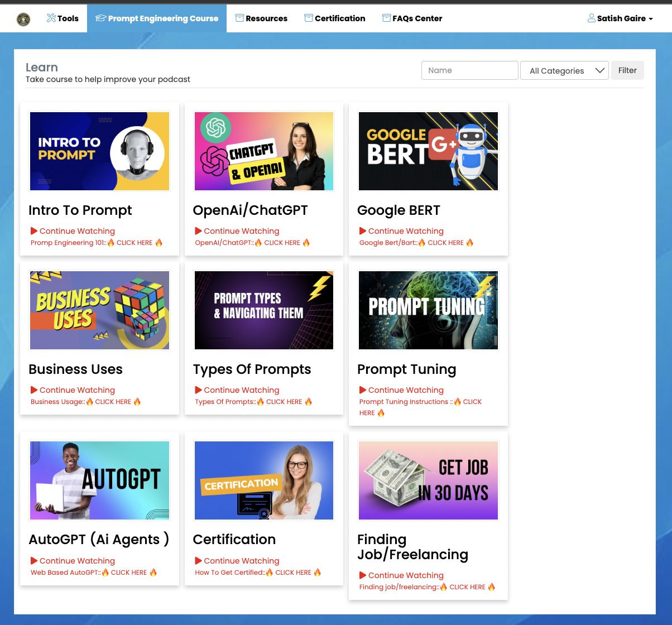Click OpenAI/ChatGPT CLICK HERE link
This screenshot has height=625, width=672.
click(252, 243)
